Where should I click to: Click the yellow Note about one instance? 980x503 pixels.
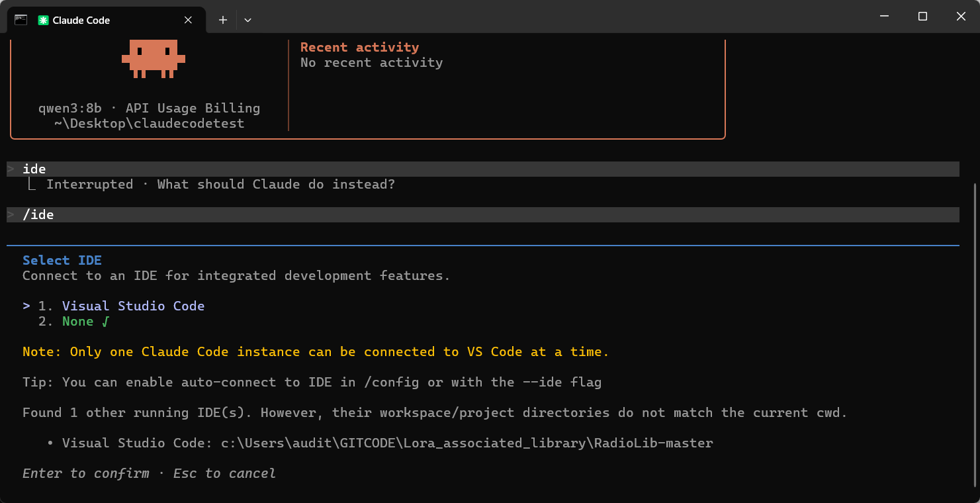[316, 351]
